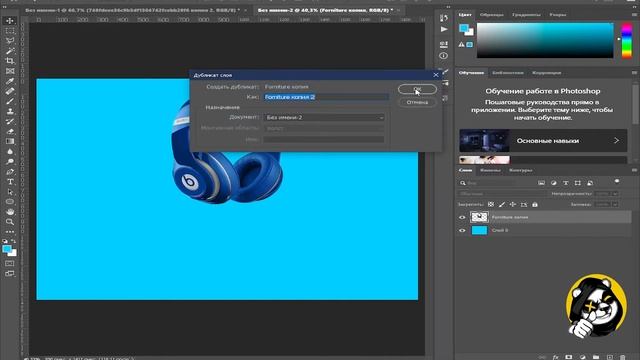Toggle lock image pixels brush icon
Image resolution: width=640 pixels, height=360 pixels.
tap(502, 204)
